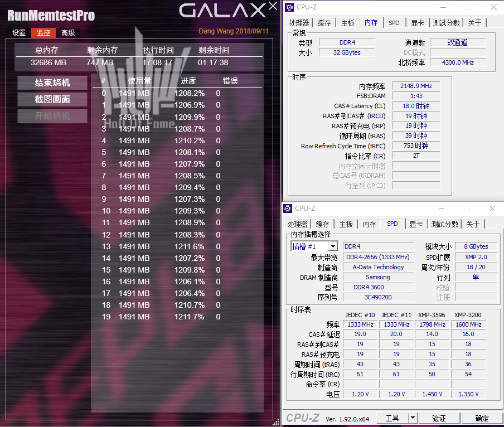Image resolution: width=504 pixels, height=427 pixels.
Task: Minimize the top CPU-Z window
Action: [x=443, y=7]
